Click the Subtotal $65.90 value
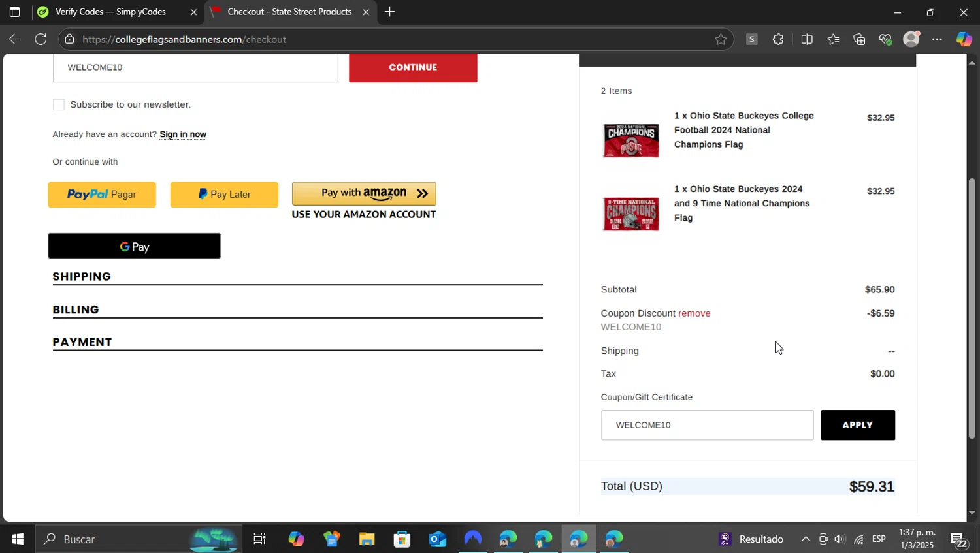The width and height of the screenshot is (980, 553). 879,289
